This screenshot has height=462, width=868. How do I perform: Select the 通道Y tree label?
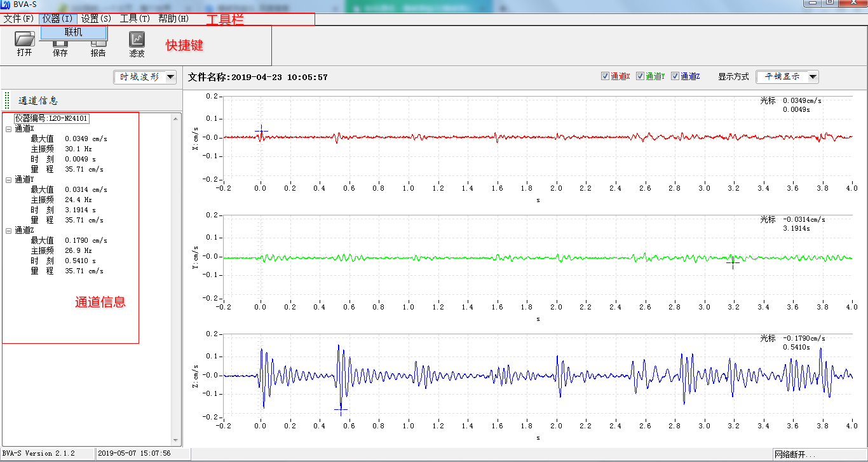[x=25, y=180]
